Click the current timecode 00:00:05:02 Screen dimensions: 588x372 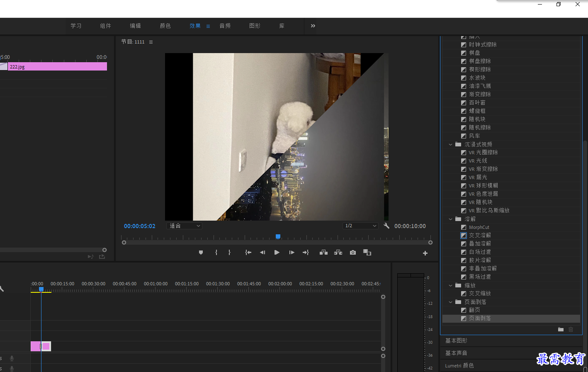coord(139,226)
